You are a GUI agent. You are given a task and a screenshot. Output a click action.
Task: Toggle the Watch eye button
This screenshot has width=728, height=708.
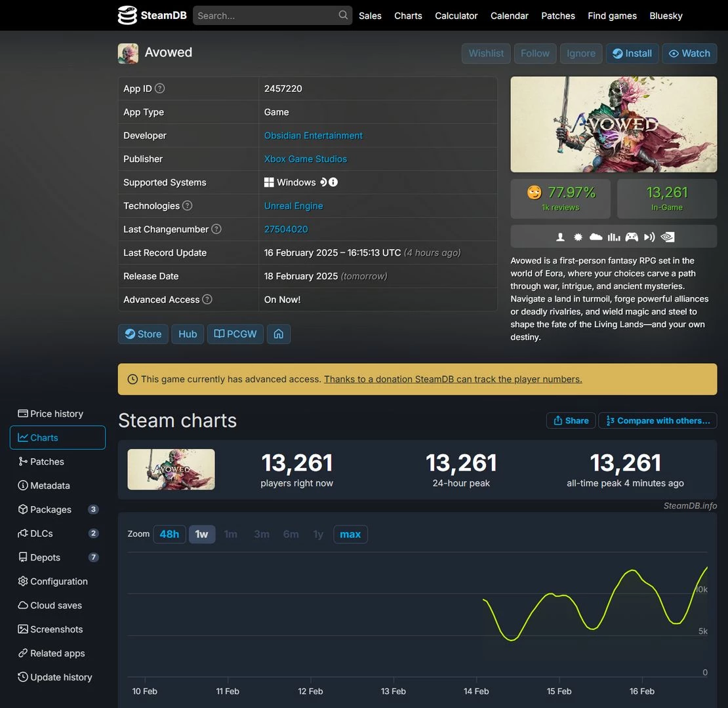(689, 53)
